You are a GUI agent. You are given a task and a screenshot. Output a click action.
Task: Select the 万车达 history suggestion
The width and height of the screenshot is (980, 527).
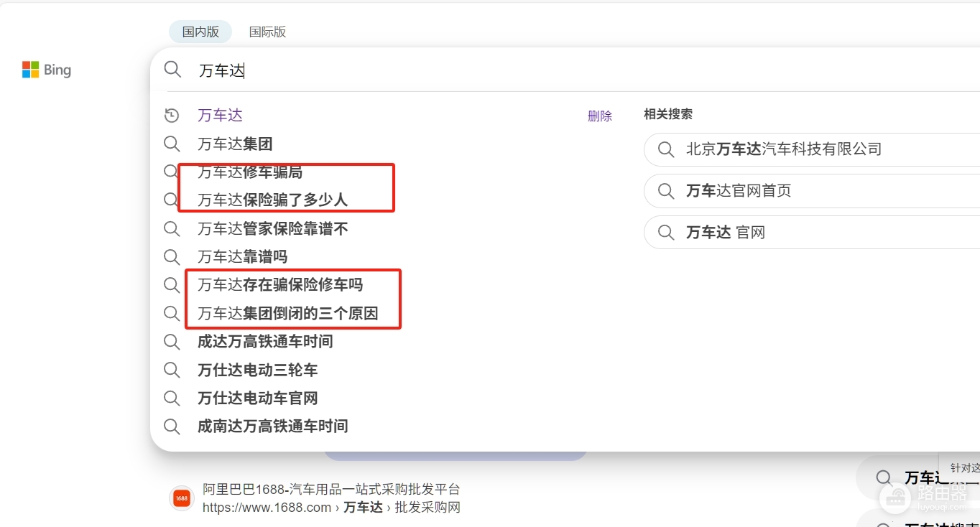[221, 116]
